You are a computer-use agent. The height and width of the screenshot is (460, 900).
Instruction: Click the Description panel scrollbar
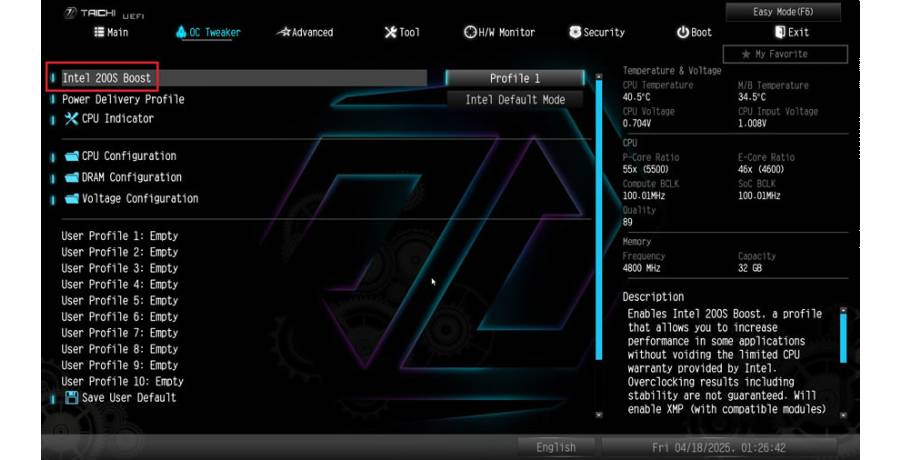[843, 339]
